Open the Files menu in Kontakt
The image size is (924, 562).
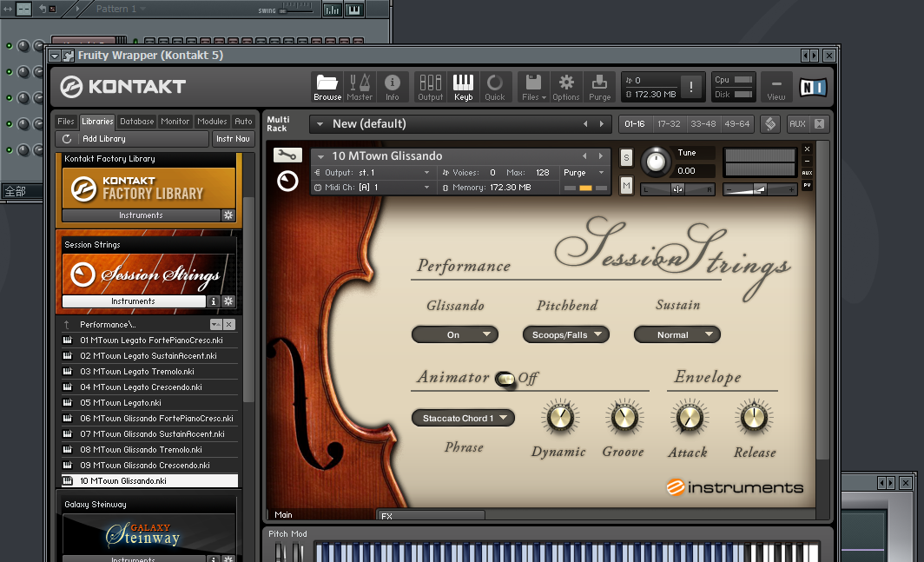(x=534, y=87)
